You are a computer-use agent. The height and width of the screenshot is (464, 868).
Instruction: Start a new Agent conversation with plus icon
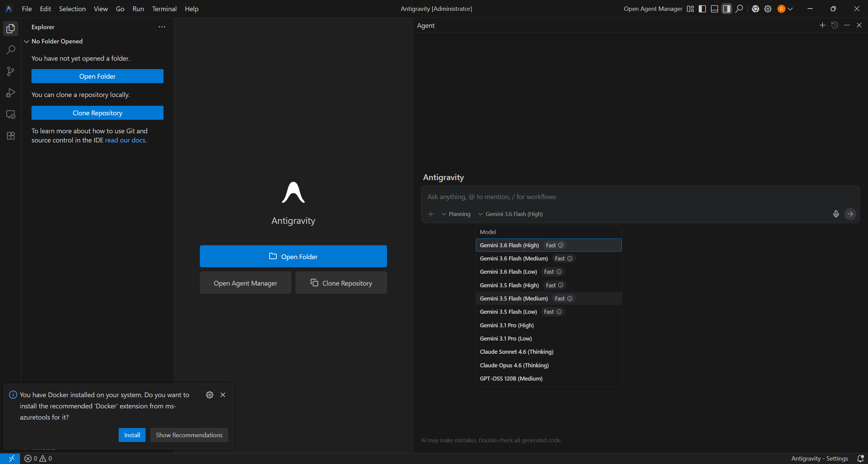(822, 25)
